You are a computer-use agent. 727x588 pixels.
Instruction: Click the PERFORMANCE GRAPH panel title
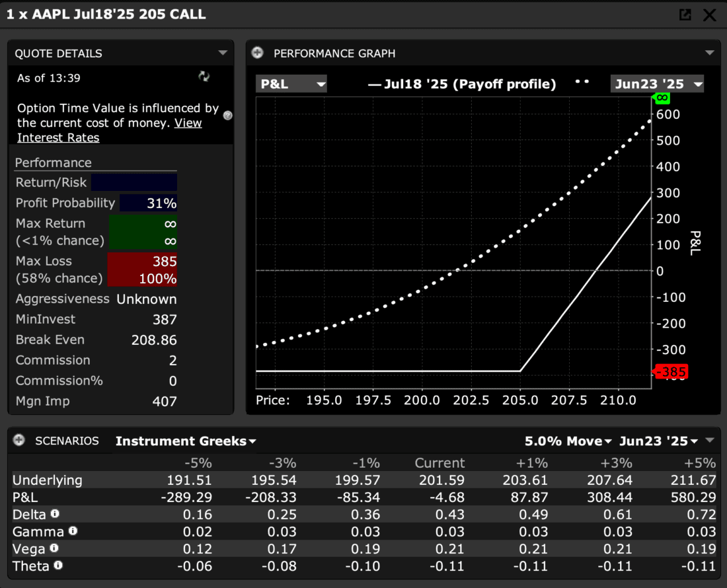tap(334, 54)
